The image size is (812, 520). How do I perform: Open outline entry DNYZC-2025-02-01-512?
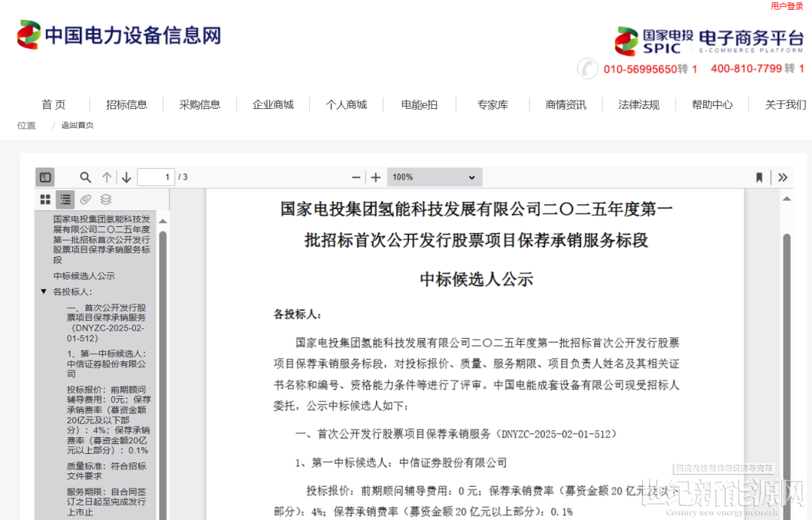coord(106,323)
